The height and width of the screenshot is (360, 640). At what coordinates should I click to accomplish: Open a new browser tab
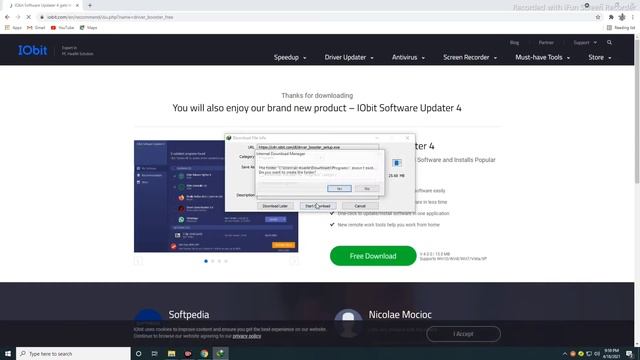(x=90, y=5)
